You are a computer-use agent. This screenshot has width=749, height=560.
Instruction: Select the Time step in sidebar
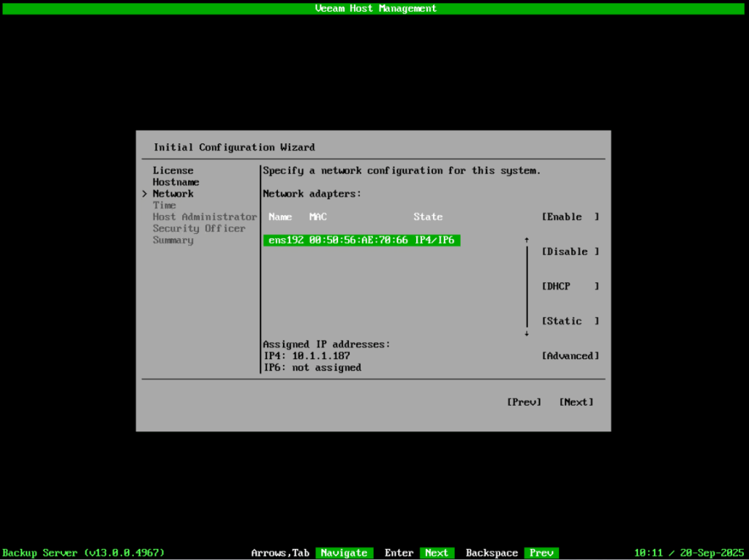pos(164,205)
